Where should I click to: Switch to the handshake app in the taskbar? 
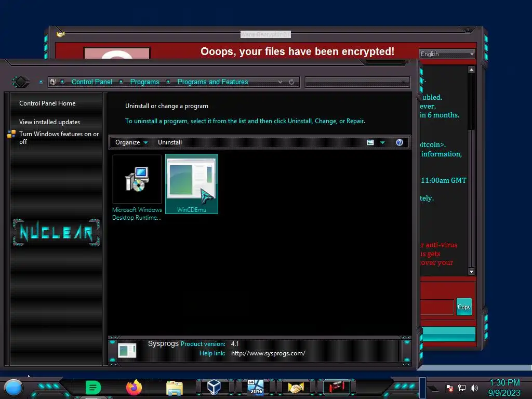point(296,388)
